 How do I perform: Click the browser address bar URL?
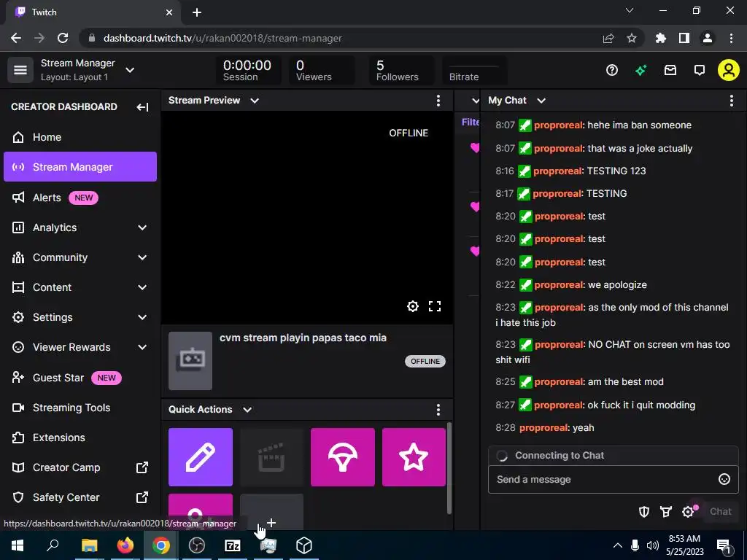(x=222, y=38)
